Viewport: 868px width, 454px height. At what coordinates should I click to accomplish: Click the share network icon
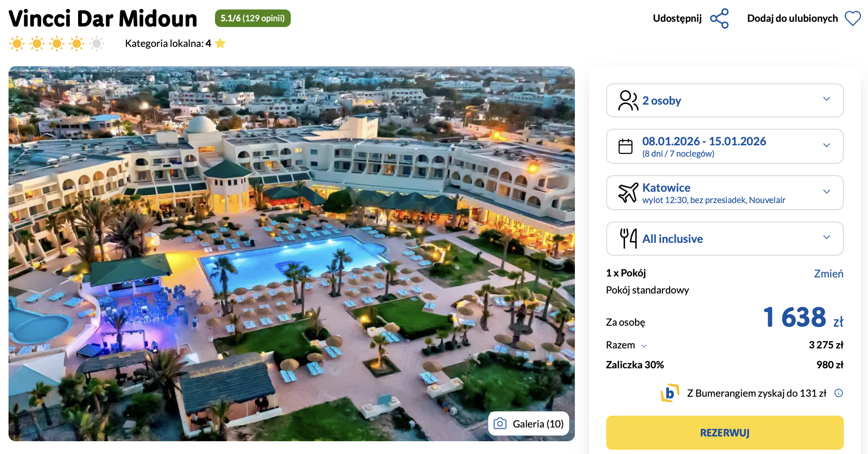719,18
